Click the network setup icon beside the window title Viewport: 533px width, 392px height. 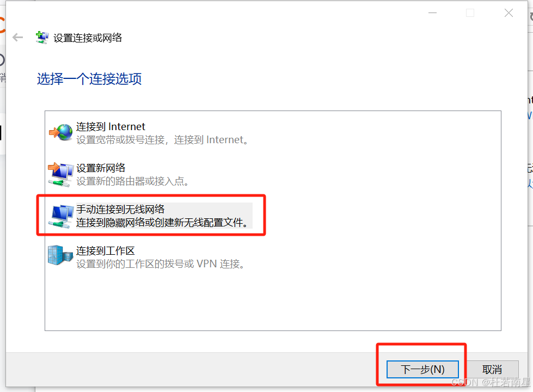(x=42, y=38)
